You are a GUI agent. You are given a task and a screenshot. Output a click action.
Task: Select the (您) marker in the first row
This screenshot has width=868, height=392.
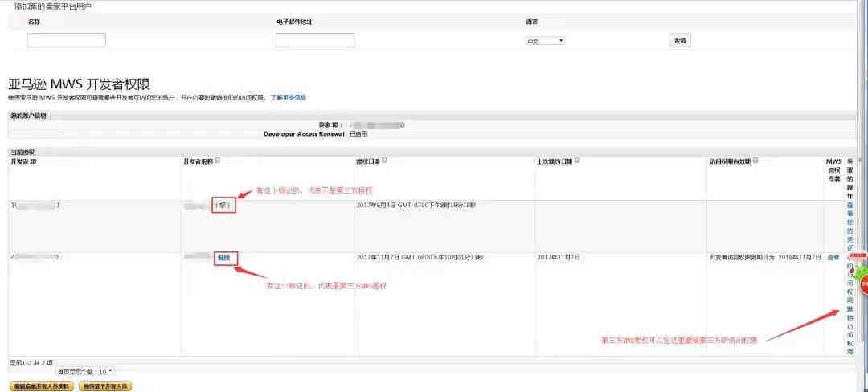[x=223, y=205]
